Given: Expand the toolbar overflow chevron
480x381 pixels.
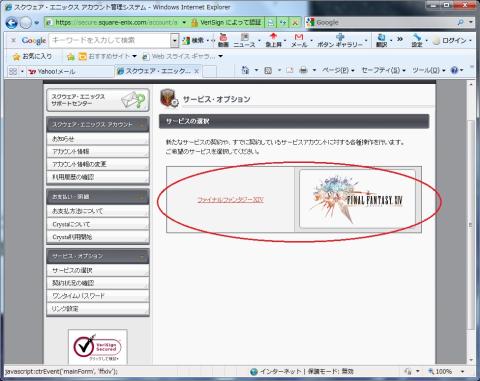Looking at the screenshot, I should coord(400,40).
